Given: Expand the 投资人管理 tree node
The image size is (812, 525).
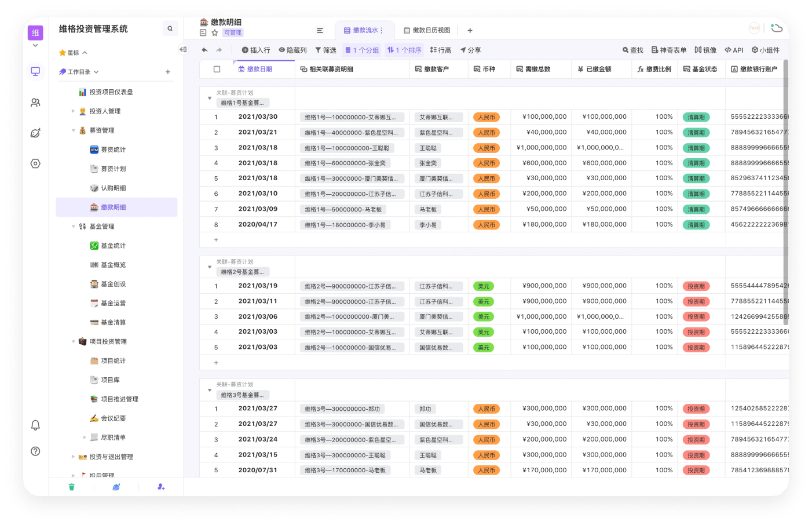Looking at the screenshot, I should (74, 111).
